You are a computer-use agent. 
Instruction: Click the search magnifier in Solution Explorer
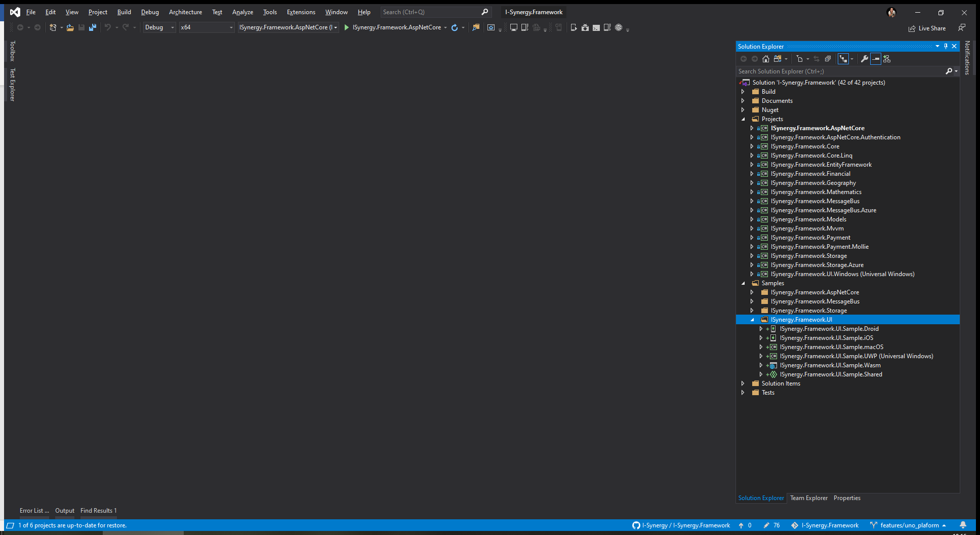point(949,71)
